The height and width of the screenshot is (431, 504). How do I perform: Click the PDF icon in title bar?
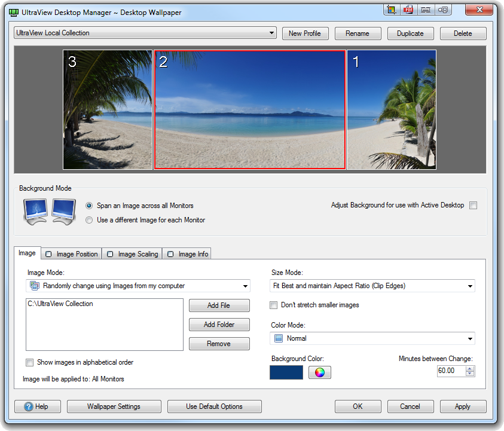pos(408,10)
